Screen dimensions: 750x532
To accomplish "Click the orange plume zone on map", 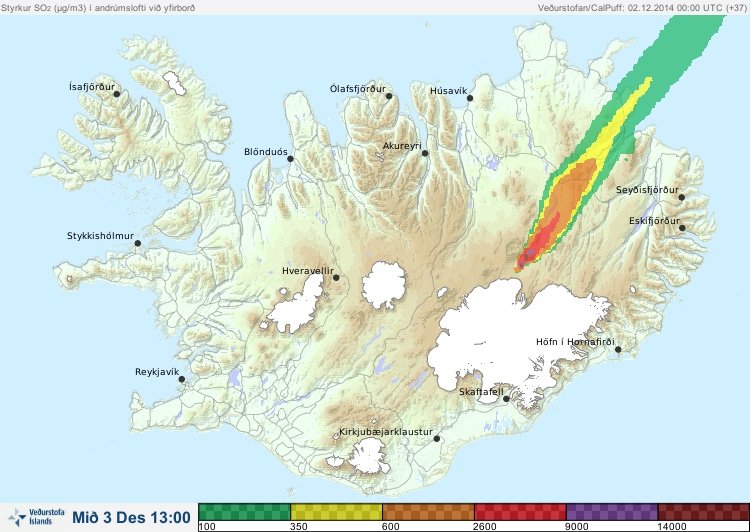I will [572, 191].
